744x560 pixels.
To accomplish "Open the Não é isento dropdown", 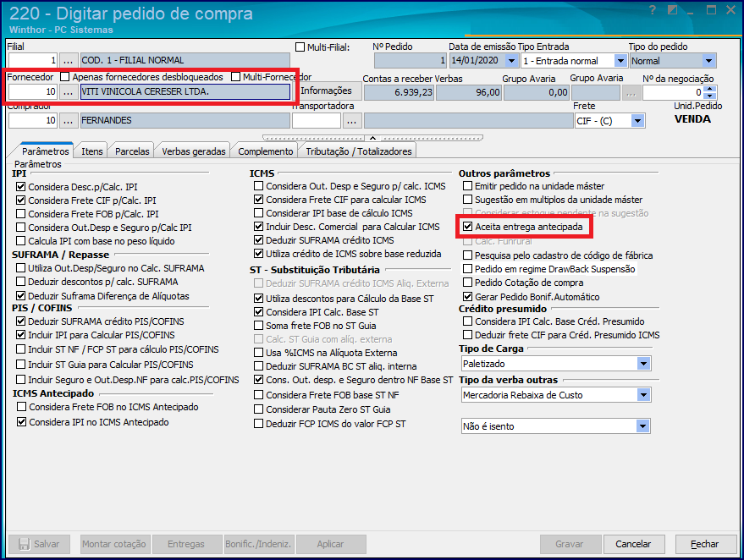I will coord(643,426).
